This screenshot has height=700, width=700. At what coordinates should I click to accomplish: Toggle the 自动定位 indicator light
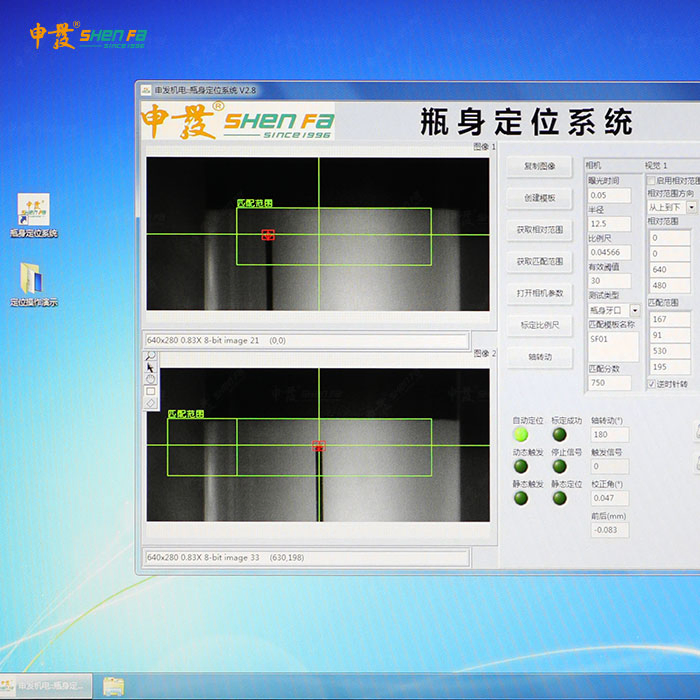point(521,434)
